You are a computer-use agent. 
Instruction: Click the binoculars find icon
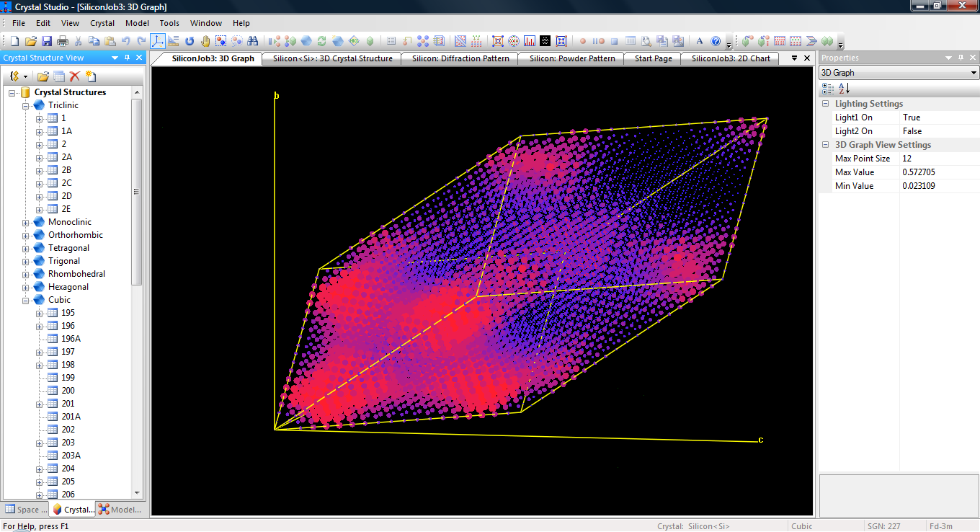coord(253,41)
